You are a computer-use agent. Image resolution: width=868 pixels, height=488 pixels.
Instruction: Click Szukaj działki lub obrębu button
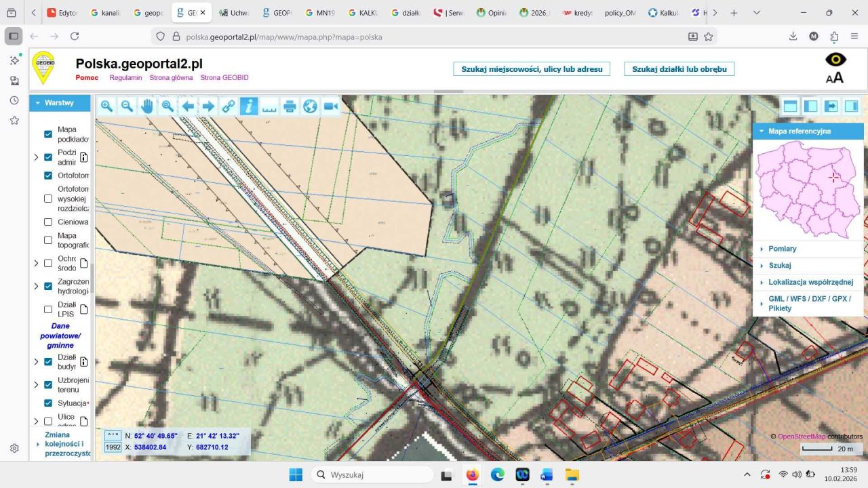pos(679,69)
